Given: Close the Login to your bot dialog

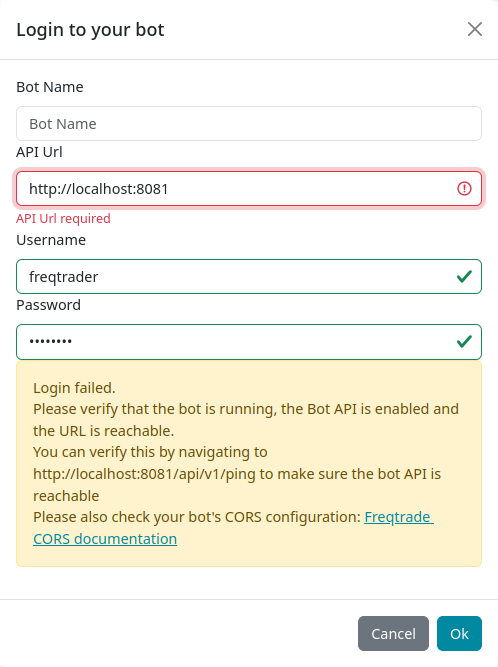Looking at the screenshot, I should click(x=475, y=29).
